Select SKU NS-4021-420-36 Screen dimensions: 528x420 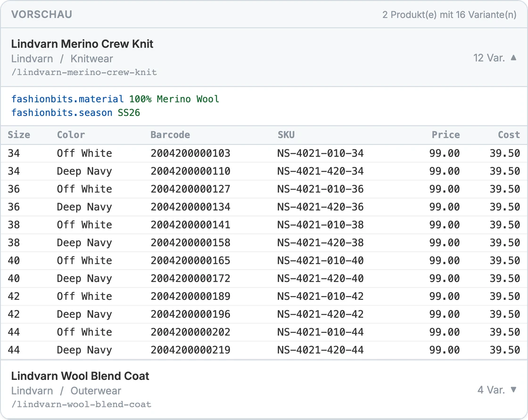(321, 207)
